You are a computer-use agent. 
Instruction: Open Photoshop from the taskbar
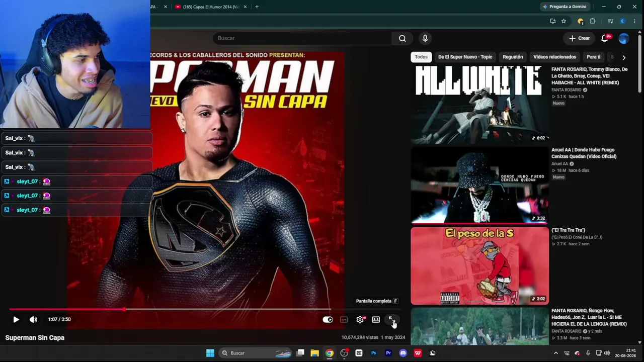[373, 353]
